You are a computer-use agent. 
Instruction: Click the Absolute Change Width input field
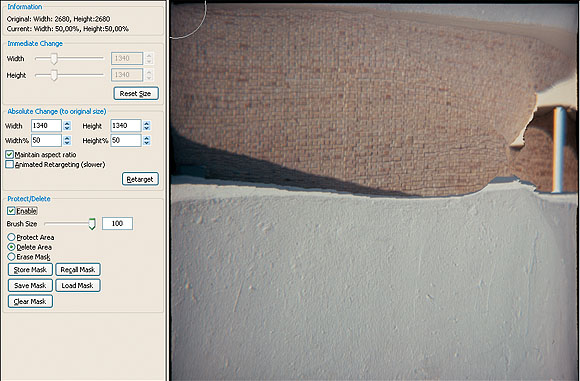[46, 126]
